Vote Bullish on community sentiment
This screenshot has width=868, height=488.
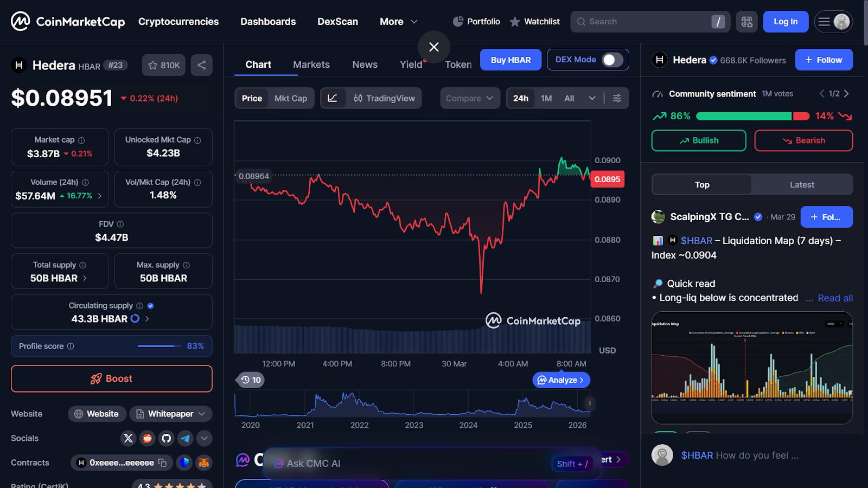(x=698, y=140)
